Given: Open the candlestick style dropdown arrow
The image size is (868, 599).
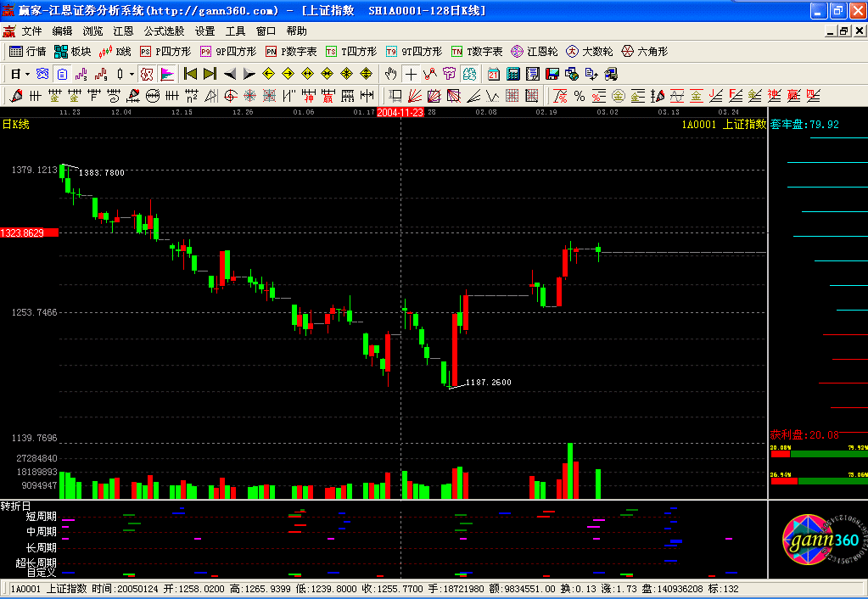Looking at the screenshot, I should 132,74.
